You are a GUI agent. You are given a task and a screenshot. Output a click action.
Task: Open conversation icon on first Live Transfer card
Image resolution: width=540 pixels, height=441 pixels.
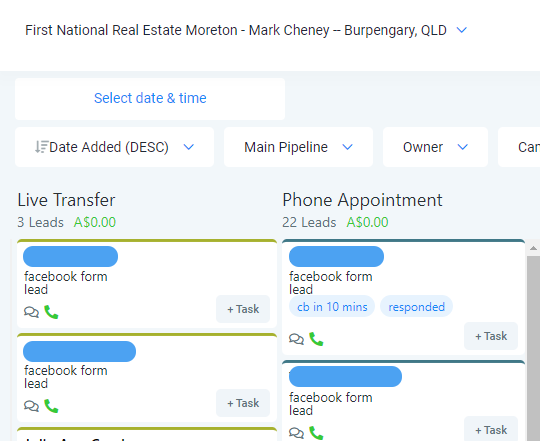(31, 312)
